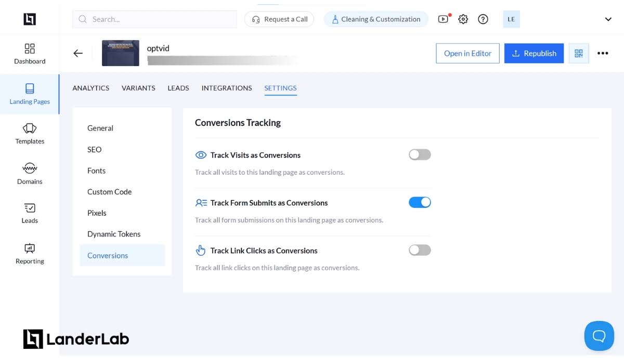Click the Conversions Tracking heading

[x=238, y=123]
